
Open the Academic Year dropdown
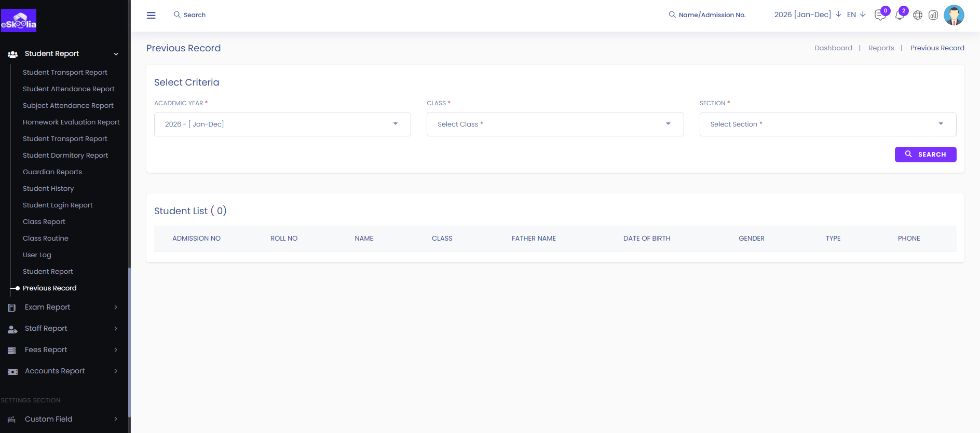pyautogui.click(x=282, y=124)
